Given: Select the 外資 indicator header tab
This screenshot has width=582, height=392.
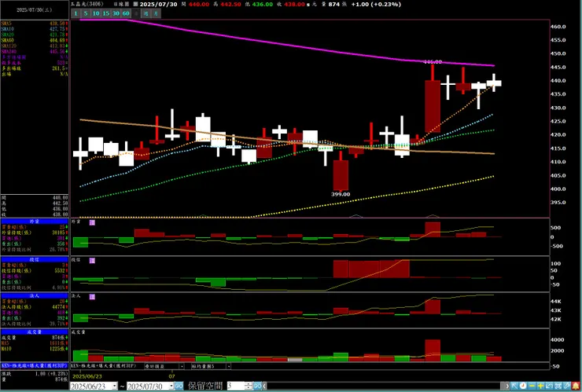Looking at the screenshot, I should (x=35, y=222).
